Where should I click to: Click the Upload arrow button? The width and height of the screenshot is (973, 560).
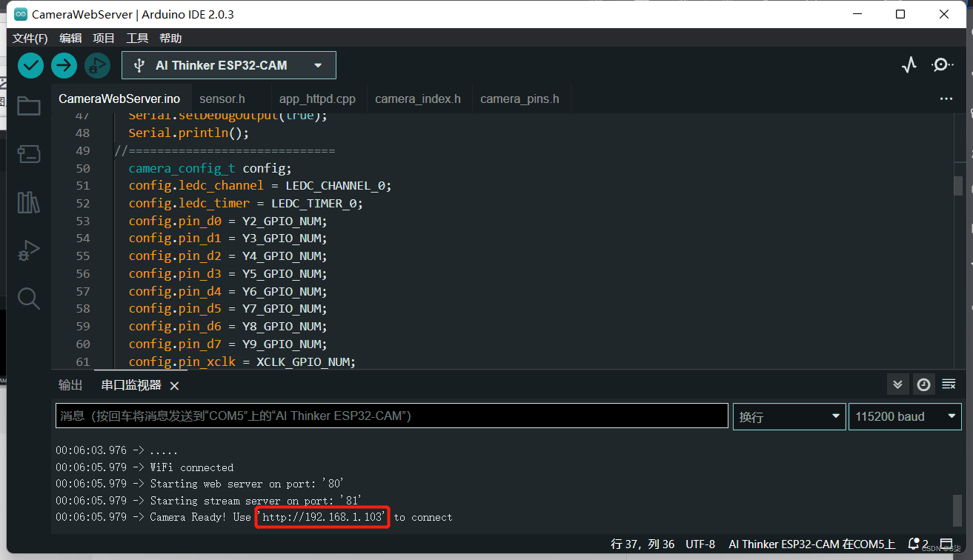64,65
